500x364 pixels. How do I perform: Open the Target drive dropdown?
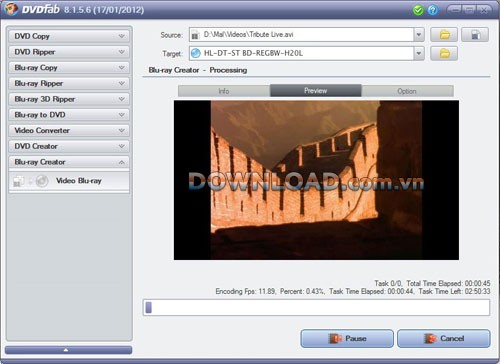(419, 53)
